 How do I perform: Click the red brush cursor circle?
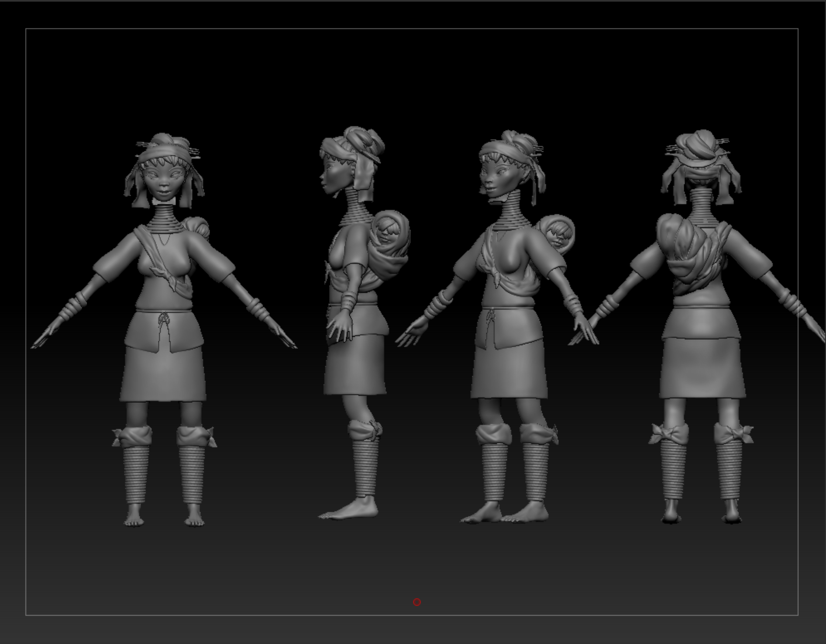[416, 602]
